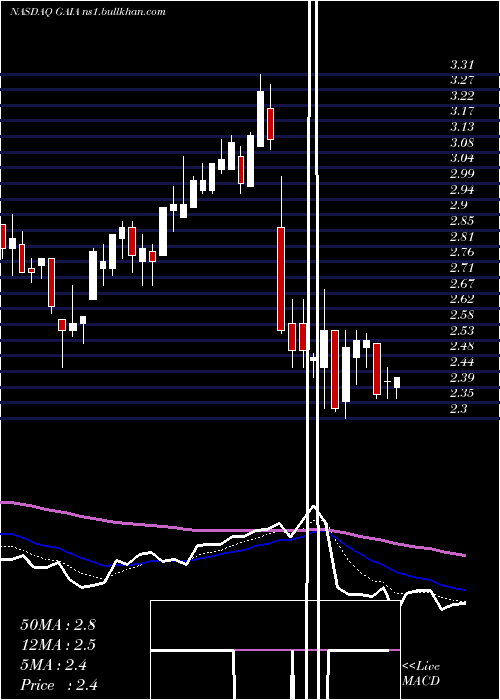Click the tallest red candlestick body
Image resolution: width=500 pixels, height=700 pixels.
click(281, 279)
